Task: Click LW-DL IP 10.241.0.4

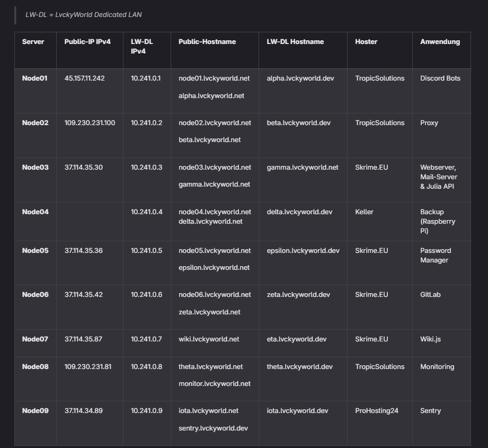Action: pos(146,212)
